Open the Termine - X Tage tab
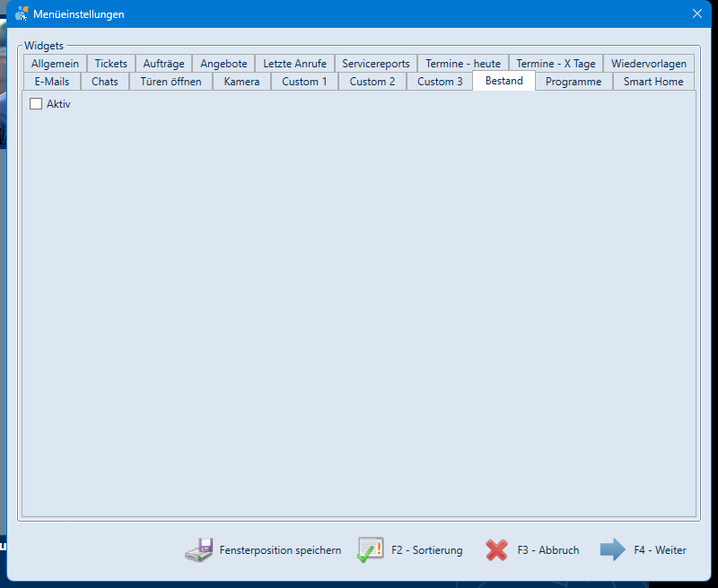This screenshot has height=588, width=718. (x=556, y=63)
